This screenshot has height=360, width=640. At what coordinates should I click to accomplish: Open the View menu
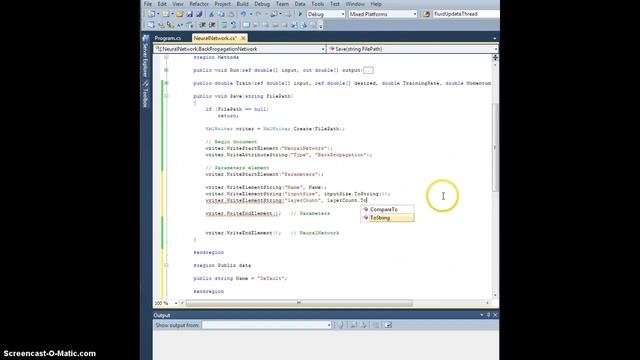click(x=178, y=4)
